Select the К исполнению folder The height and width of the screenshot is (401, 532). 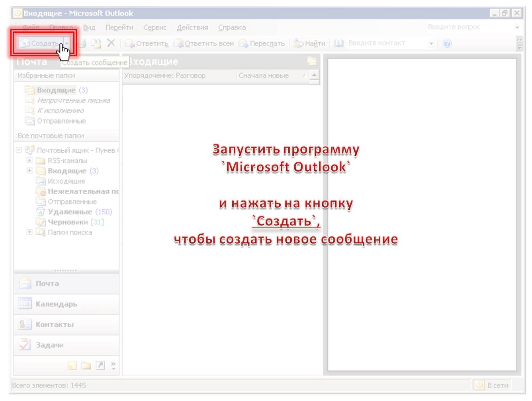[54, 111]
